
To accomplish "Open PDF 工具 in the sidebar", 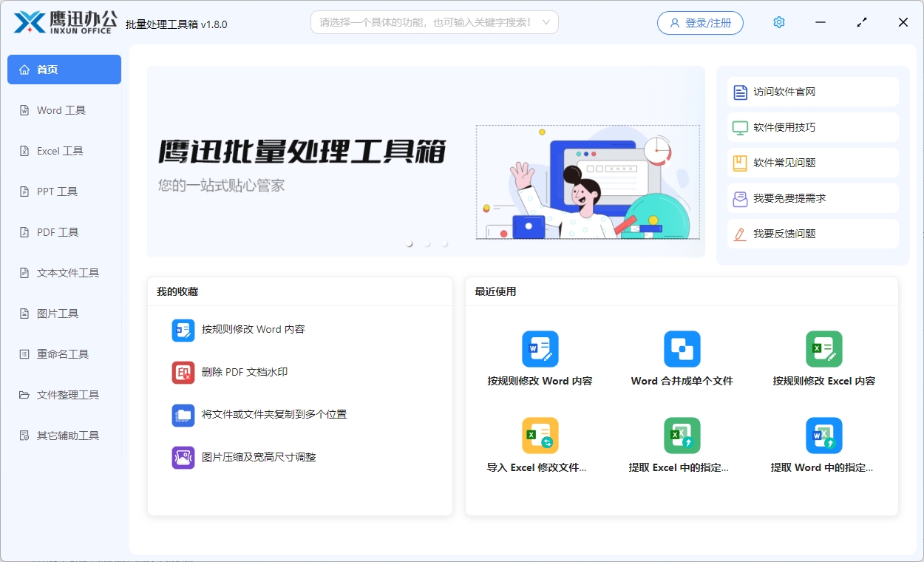I will point(64,232).
